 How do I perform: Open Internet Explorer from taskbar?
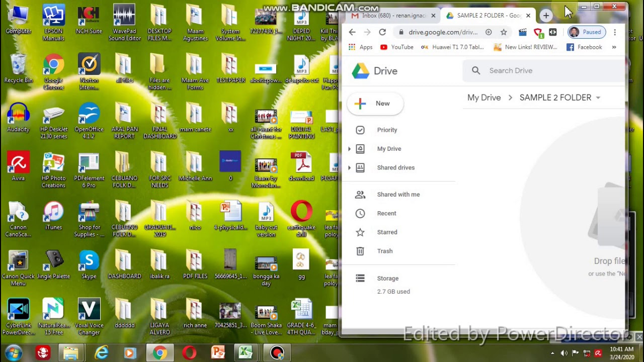[x=101, y=353]
